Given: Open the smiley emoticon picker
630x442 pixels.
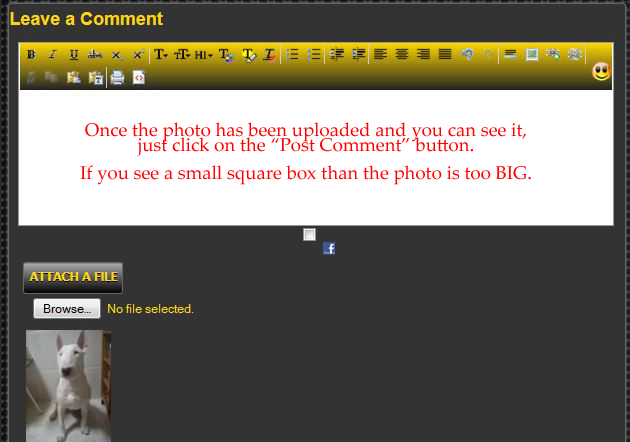Looking at the screenshot, I should coord(601,71).
